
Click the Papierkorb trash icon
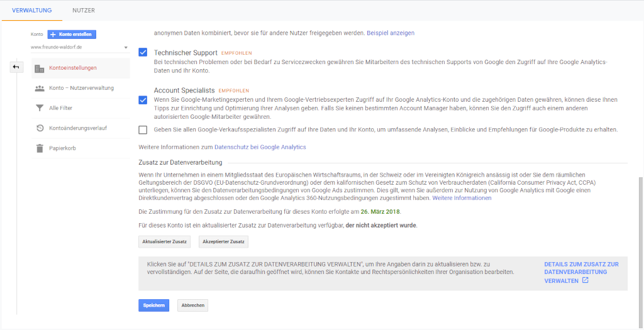click(40, 148)
